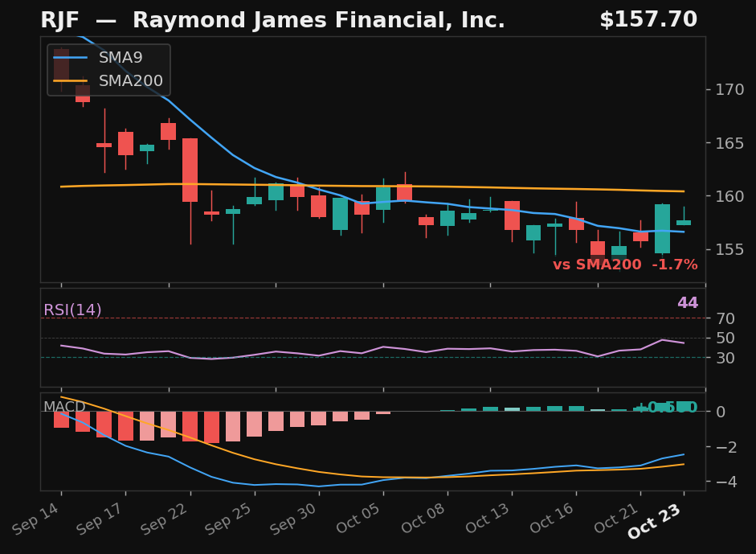Click the RSI 30 axis label
Image resolution: width=756 pixels, height=554 pixels.
(x=725, y=358)
